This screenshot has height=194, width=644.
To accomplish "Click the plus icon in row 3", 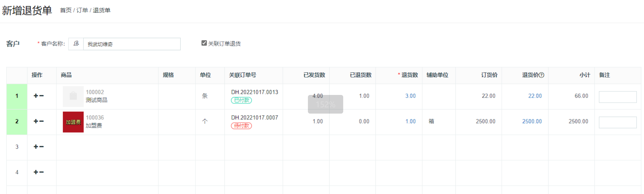I will pos(36,147).
